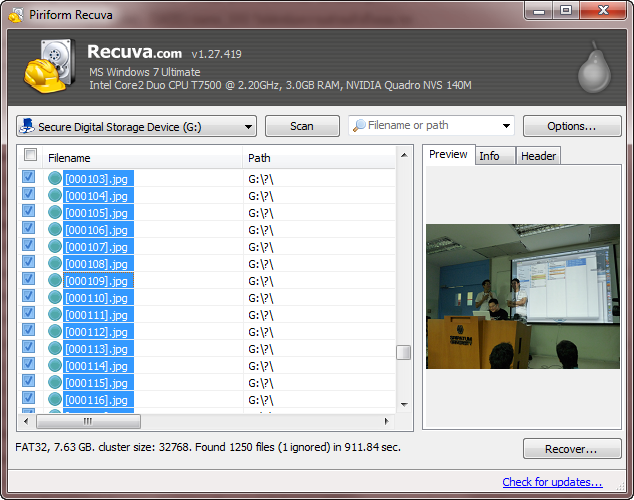Click the Recuva title bar app icon
The width and height of the screenshot is (634, 500).
point(16,15)
